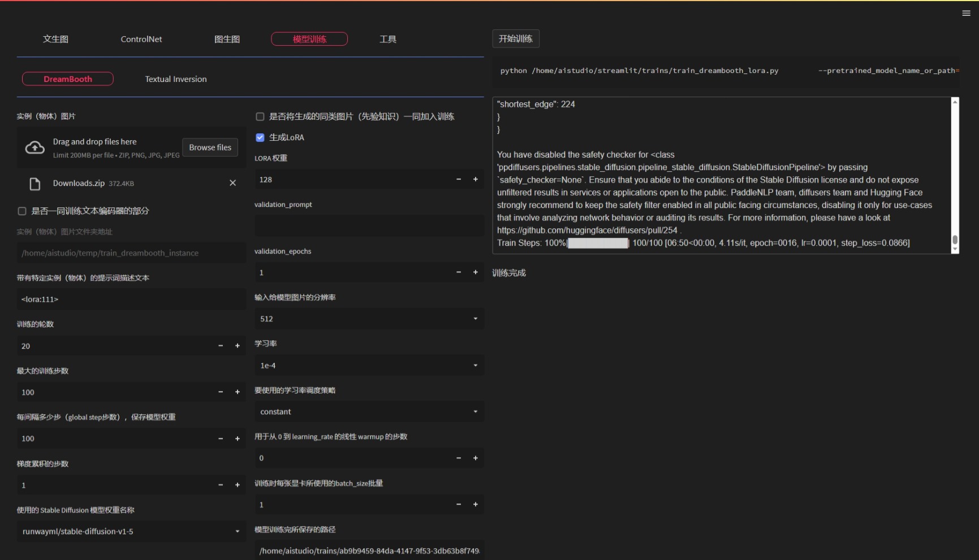
Task: Disable the 生成LoRA checkbox
Action: (x=260, y=137)
